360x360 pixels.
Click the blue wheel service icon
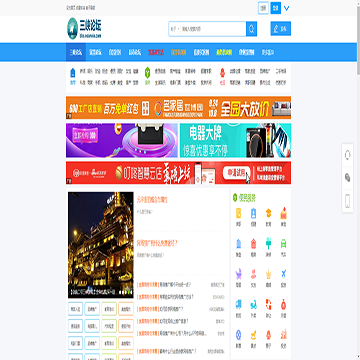pos(239,334)
